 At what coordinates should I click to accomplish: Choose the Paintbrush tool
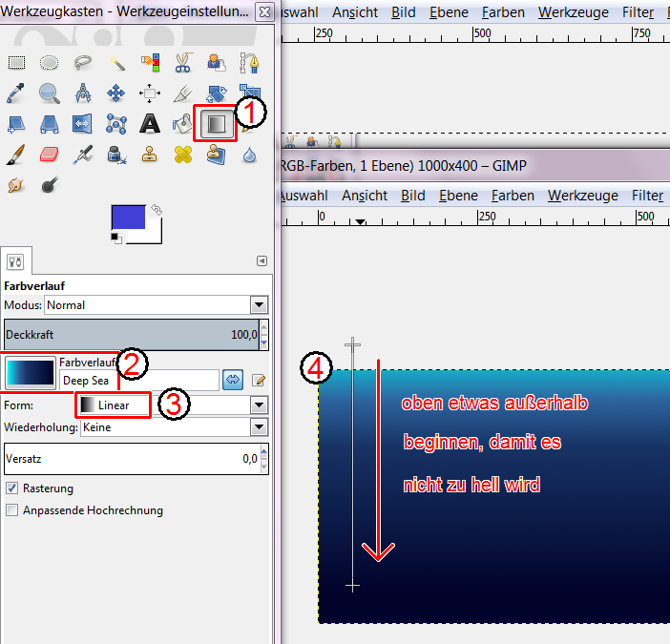[x=16, y=155]
